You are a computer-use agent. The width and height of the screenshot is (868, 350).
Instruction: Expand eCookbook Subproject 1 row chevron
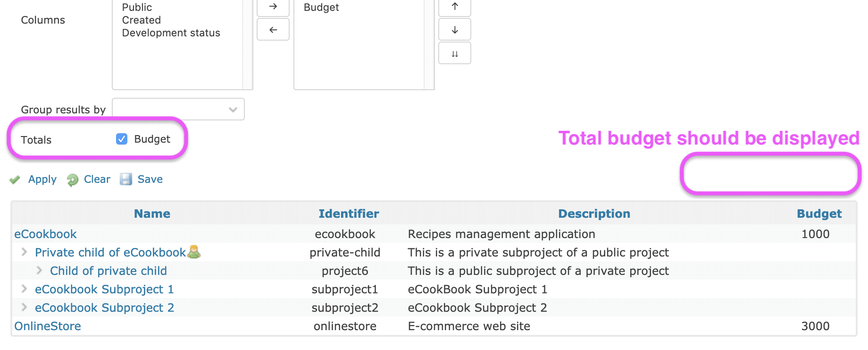click(x=25, y=289)
